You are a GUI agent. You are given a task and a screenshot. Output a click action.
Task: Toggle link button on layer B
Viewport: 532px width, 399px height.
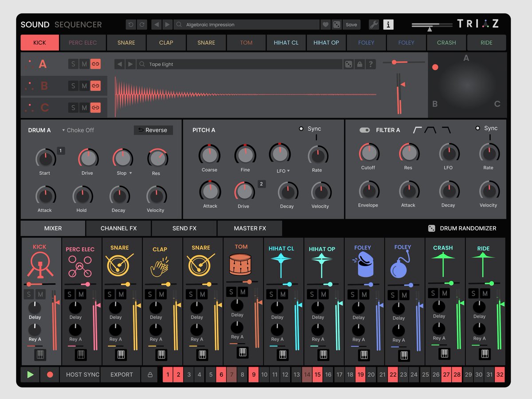pyautogui.click(x=95, y=86)
